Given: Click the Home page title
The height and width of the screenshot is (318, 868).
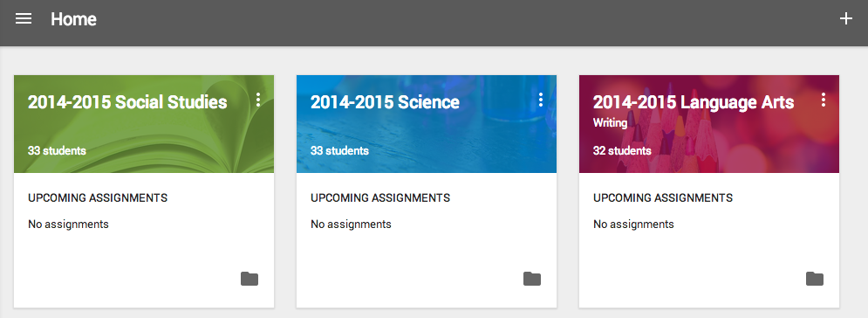Looking at the screenshot, I should point(73,19).
